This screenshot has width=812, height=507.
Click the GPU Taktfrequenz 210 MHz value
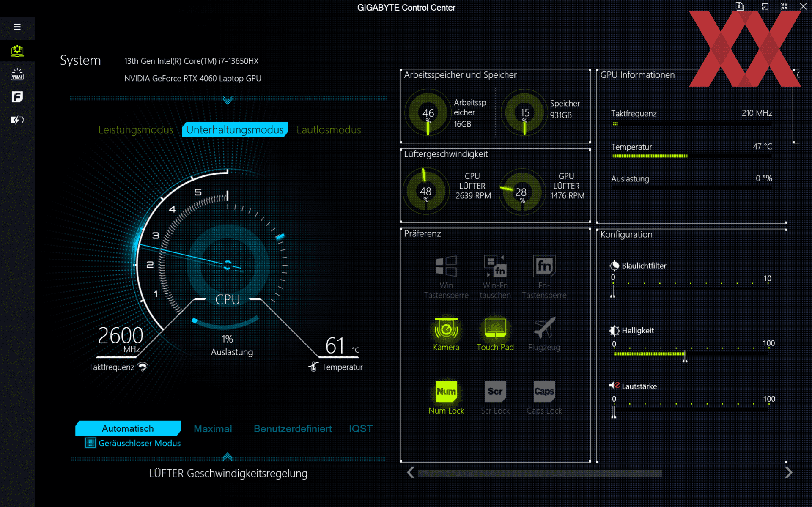pyautogui.click(x=757, y=113)
